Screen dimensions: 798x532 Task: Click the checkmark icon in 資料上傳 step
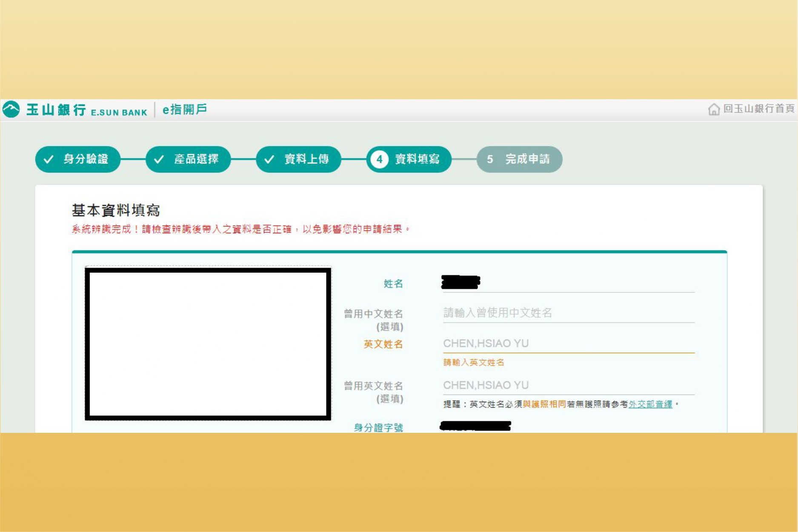click(x=269, y=159)
